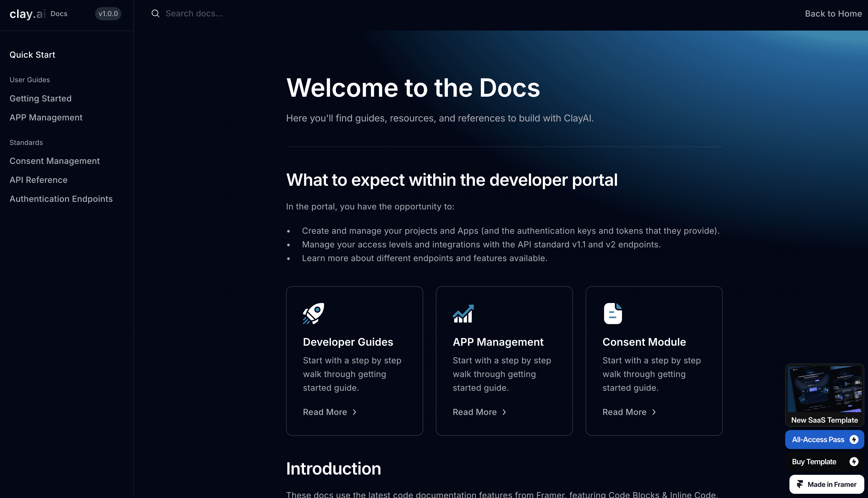Click the v1.0.0 version badge
Image resolution: width=868 pixels, height=498 pixels.
(x=108, y=14)
